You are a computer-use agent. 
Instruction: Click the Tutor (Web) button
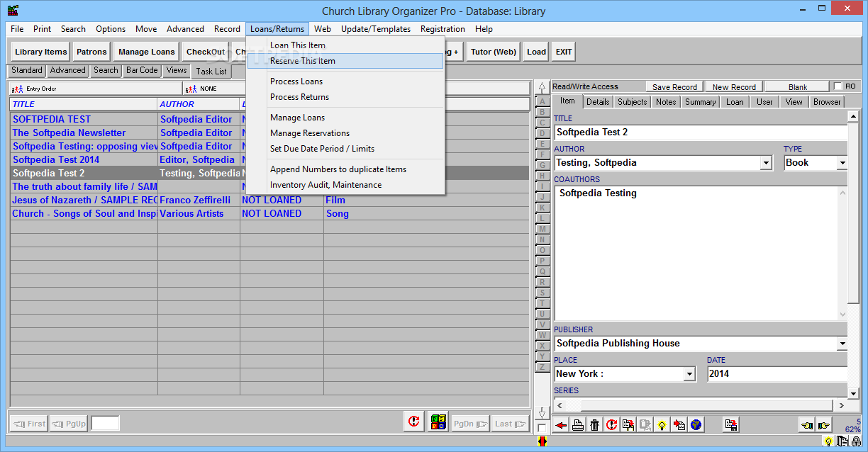pyautogui.click(x=494, y=52)
